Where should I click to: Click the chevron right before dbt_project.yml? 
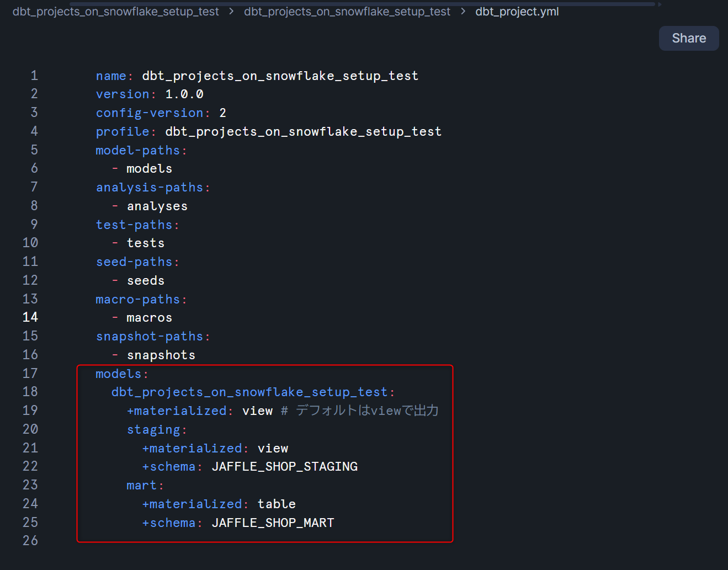tap(463, 11)
